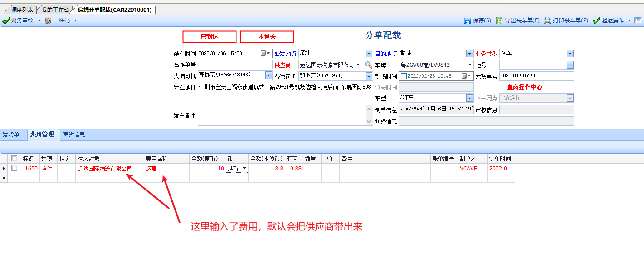The width and height of the screenshot is (644, 260).
Task: Click the 起运操作 checkmark button
Action: (x=596, y=20)
